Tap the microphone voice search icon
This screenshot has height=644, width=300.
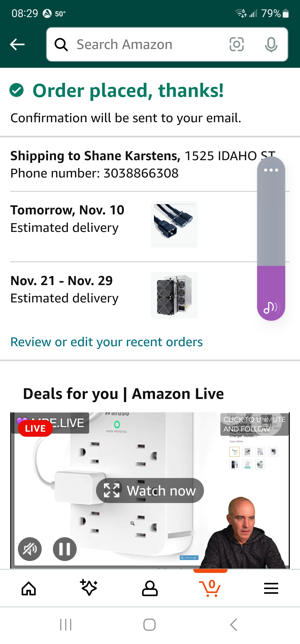point(271,44)
